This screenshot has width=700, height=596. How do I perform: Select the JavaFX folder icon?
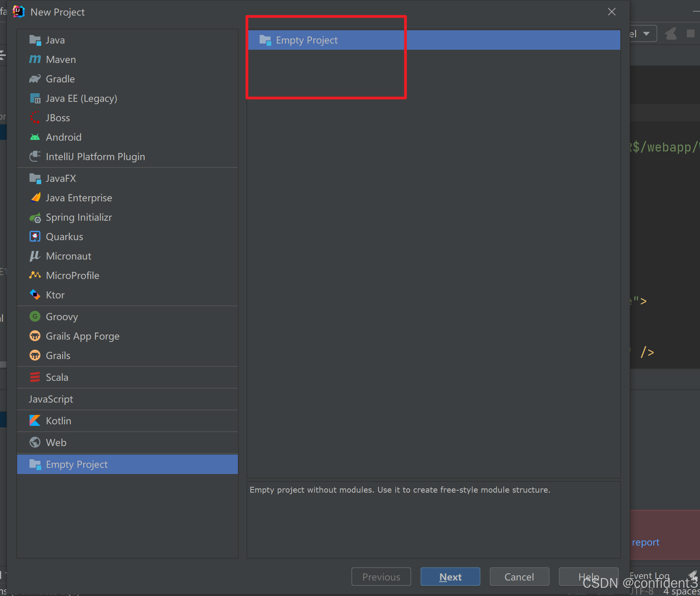click(35, 178)
